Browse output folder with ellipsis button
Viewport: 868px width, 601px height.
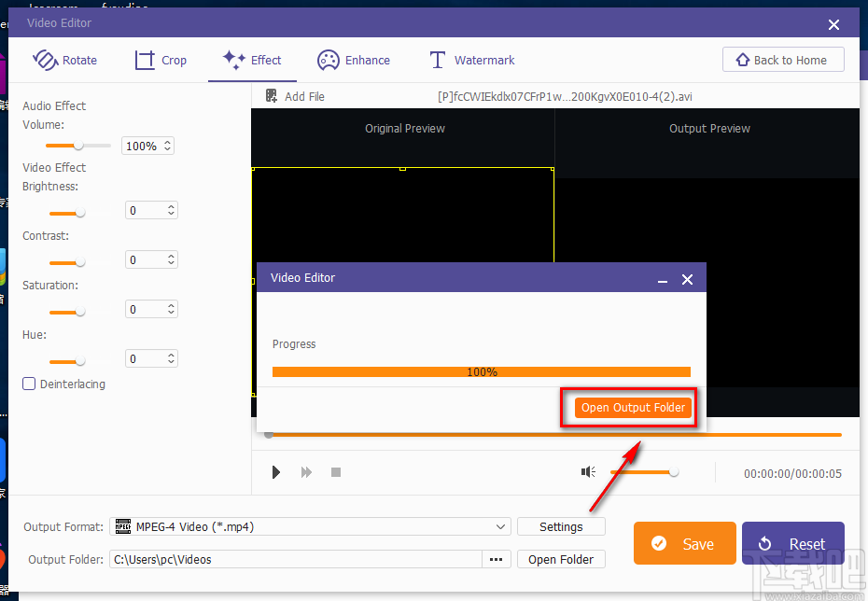[496, 559]
